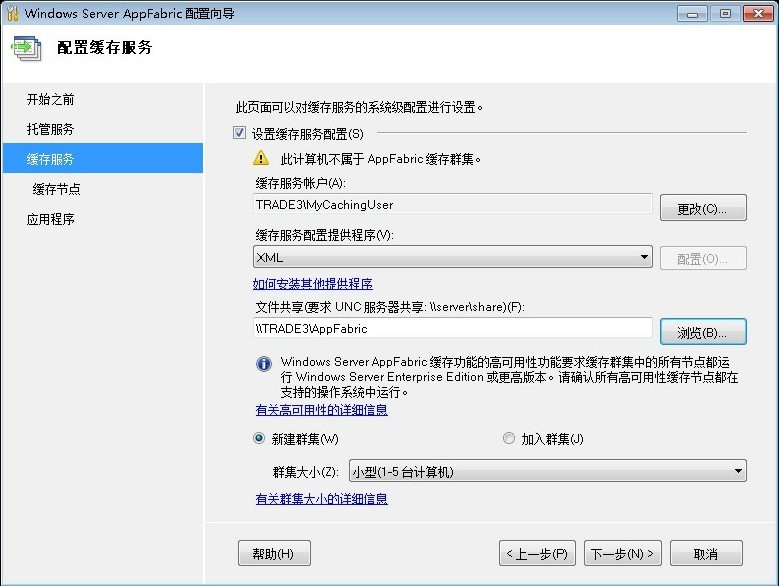Open the 有关高可用性的详细信息 link
This screenshot has height=586, width=779.
point(321,410)
